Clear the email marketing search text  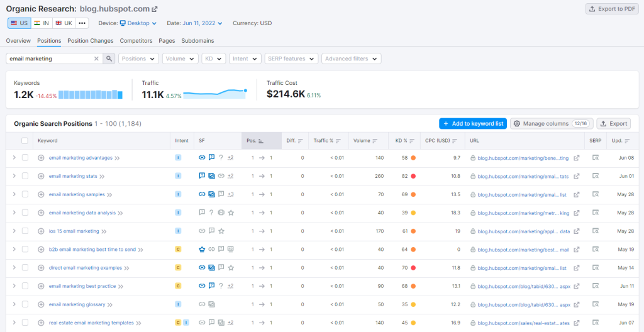(96, 58)
